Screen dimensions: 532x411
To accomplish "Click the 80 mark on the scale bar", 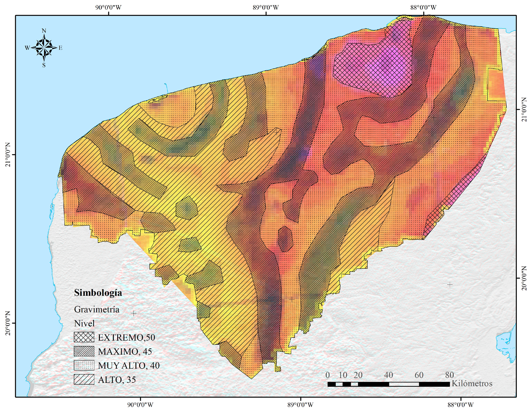I will (449, 375).
